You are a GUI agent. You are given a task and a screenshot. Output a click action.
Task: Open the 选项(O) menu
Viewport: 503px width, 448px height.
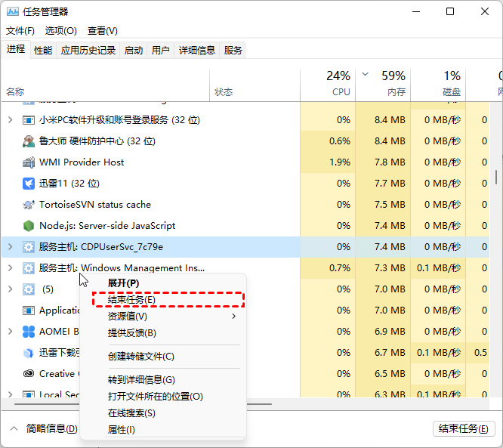61,31
